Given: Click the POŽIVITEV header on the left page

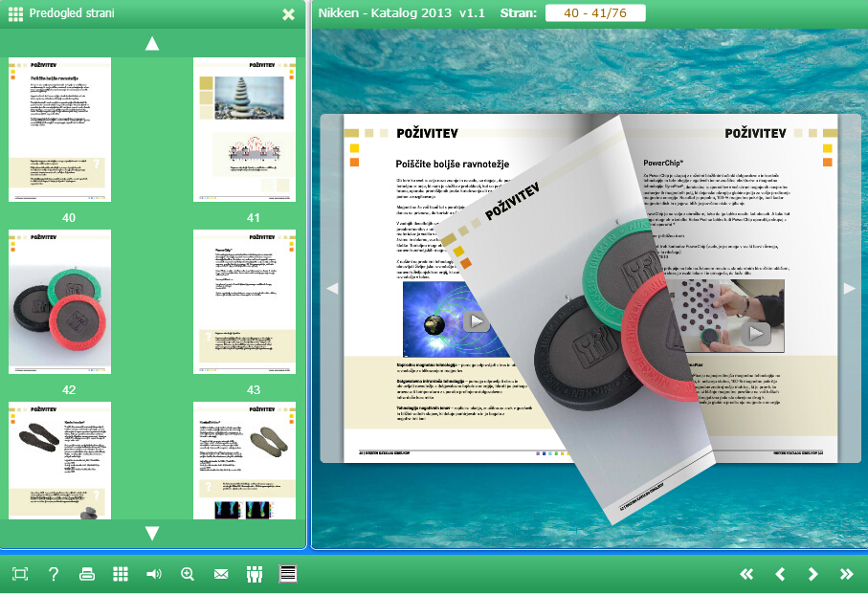Looking at the screenshot, I should (x=427, y=133).
